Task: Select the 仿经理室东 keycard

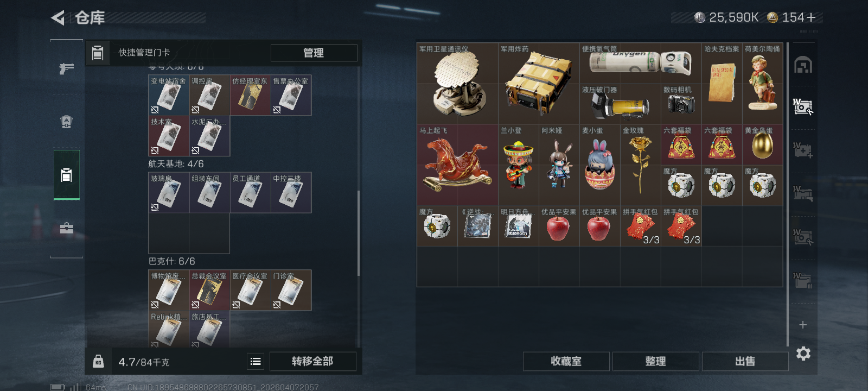Action: click(250, 95)
